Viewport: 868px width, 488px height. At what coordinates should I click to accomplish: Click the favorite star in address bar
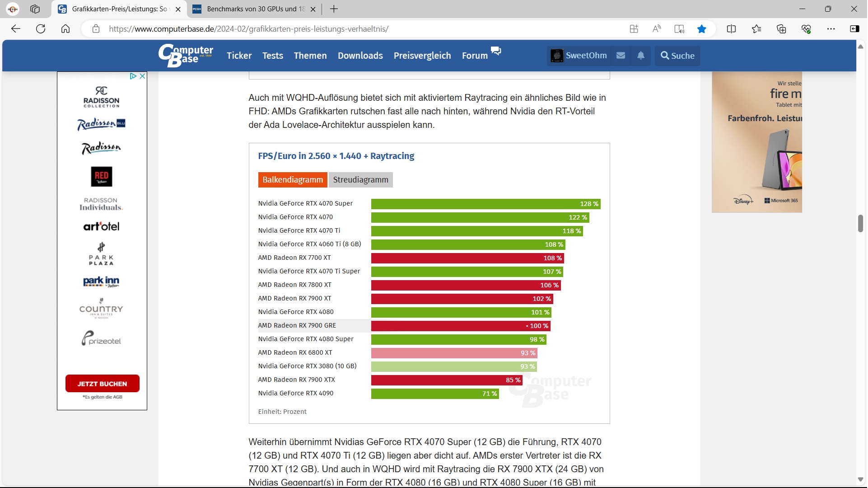(x=701, y=29)
